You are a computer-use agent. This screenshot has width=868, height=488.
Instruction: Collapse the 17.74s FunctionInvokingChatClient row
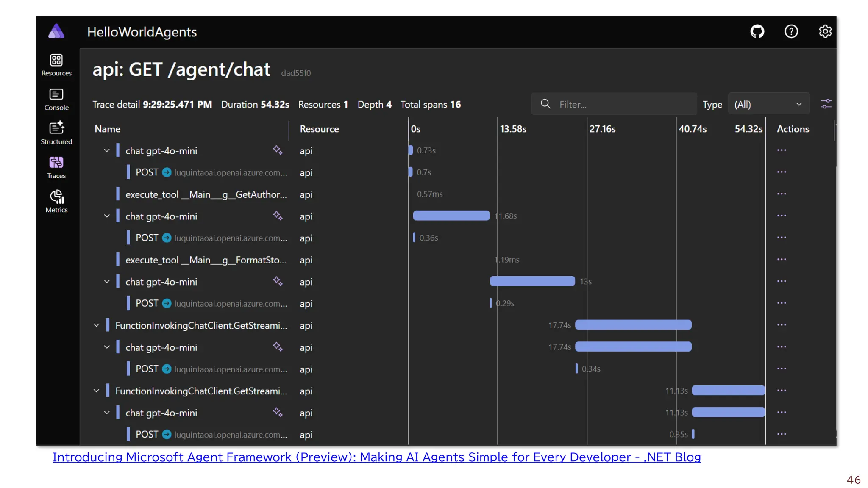(x=97, y=325)
